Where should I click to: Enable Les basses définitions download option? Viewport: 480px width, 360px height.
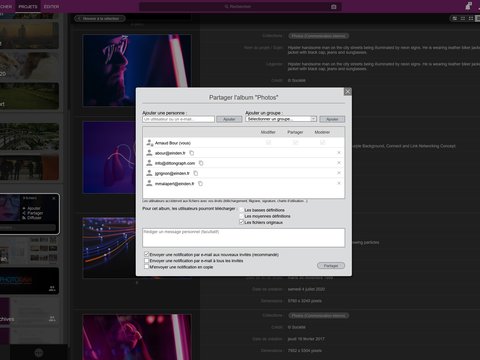[x=242, y=210]
